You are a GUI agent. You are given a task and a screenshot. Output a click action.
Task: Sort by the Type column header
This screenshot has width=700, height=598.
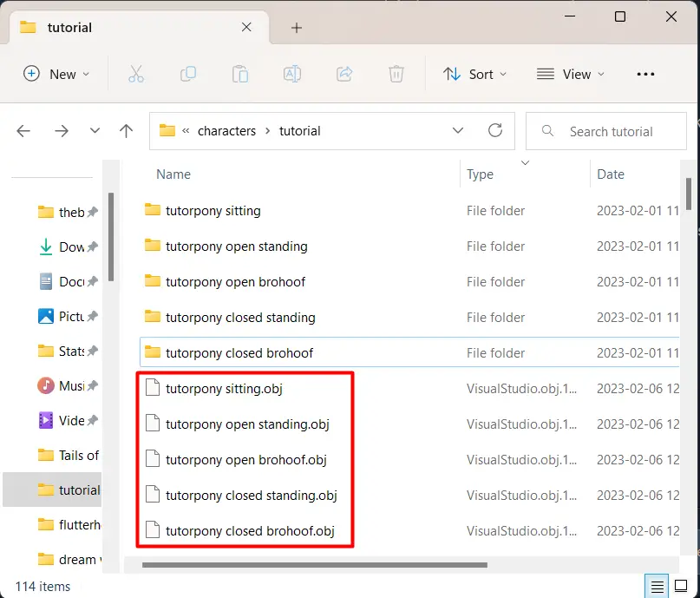coord(480,174)
